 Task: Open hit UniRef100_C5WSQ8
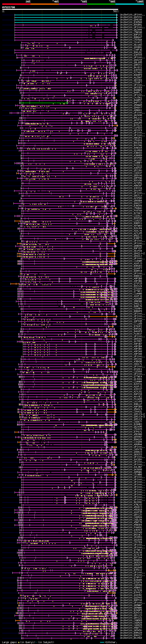tap(131, 32)
